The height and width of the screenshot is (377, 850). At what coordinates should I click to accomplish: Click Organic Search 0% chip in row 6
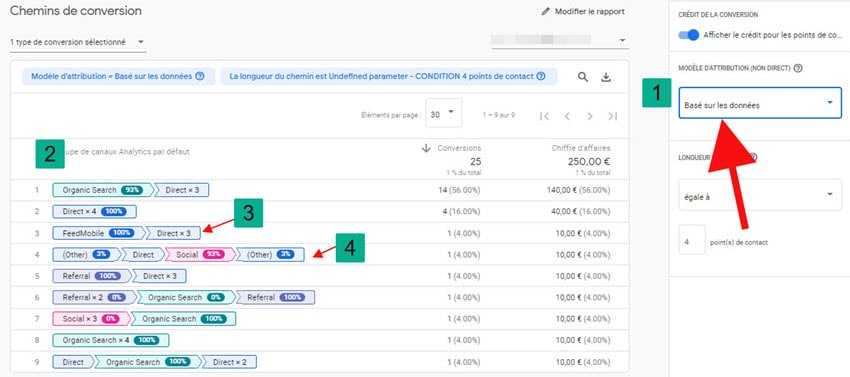pos(186,297)
